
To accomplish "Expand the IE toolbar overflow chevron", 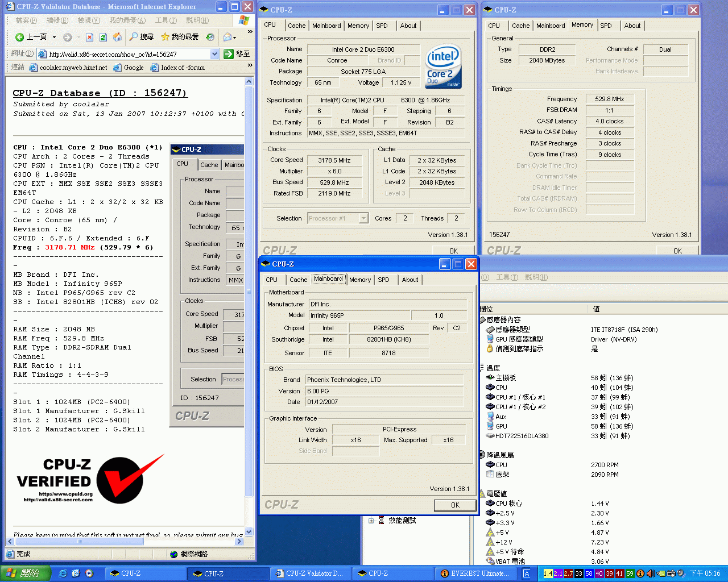I will pos(250,33).
